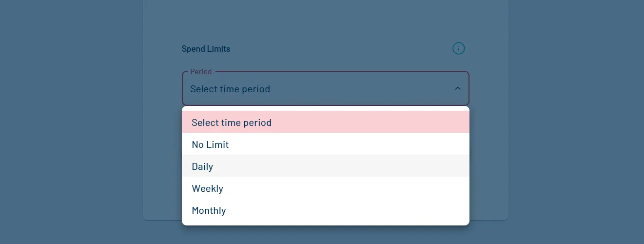The image size is (644, 244).
Task: Click the small Period field label
Action: pos(201,72)
